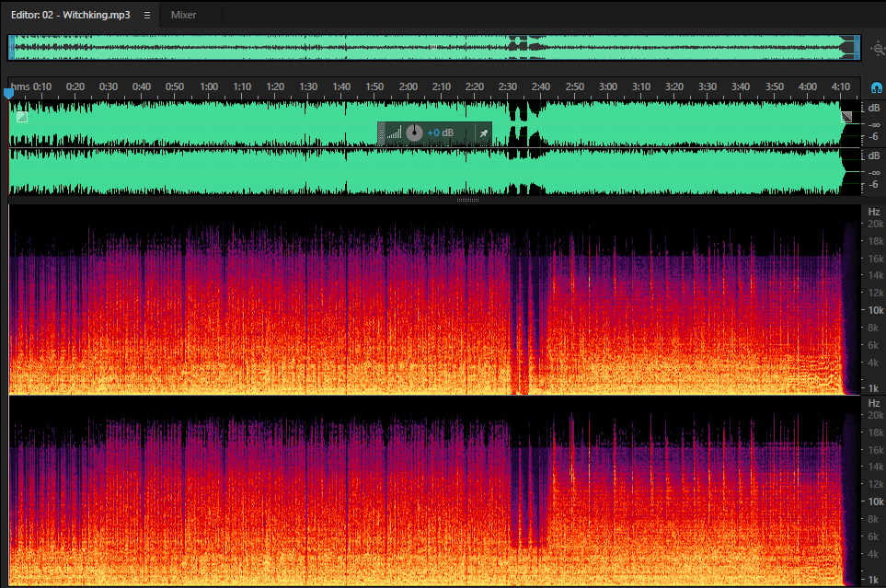
Task: Click the 3:30 mark on the time ruler
Action: (708, 87)
